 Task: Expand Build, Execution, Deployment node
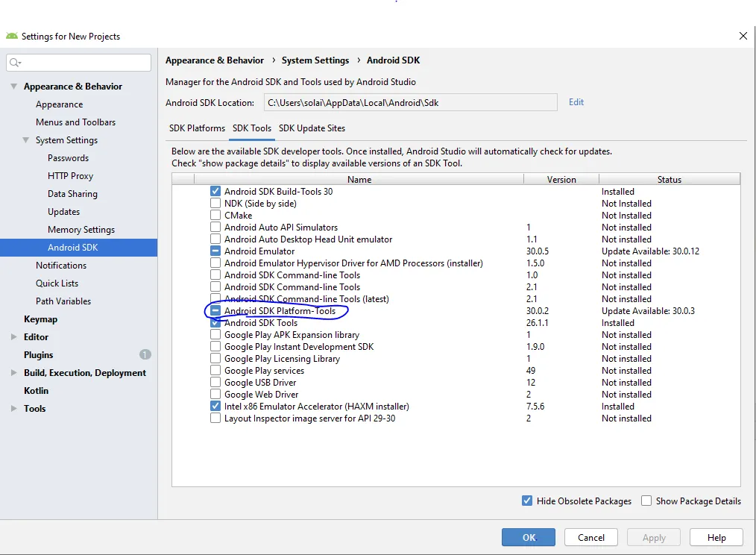14,372
